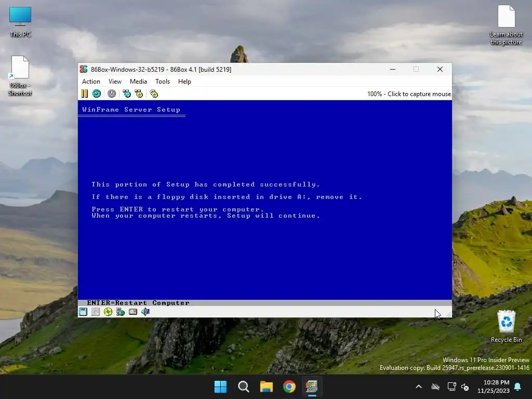This screenshot has width=532, height=399.
Task: Click 'This portion of Setup has completed successfully.'
Action: [x=206, y=184]
